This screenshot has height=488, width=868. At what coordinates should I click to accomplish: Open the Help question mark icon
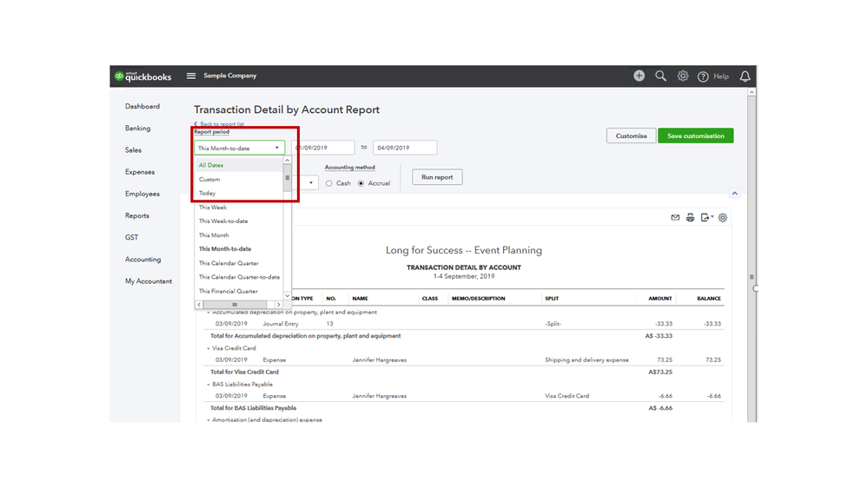tap(703, 76)
